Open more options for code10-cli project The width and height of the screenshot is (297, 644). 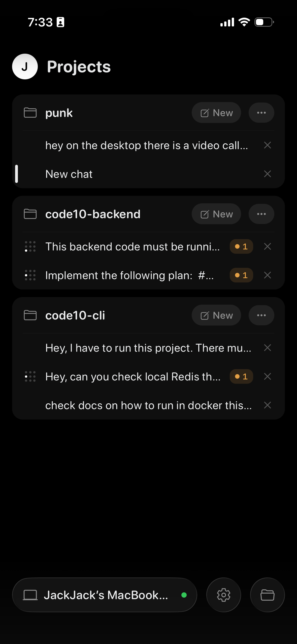[261, 315]
